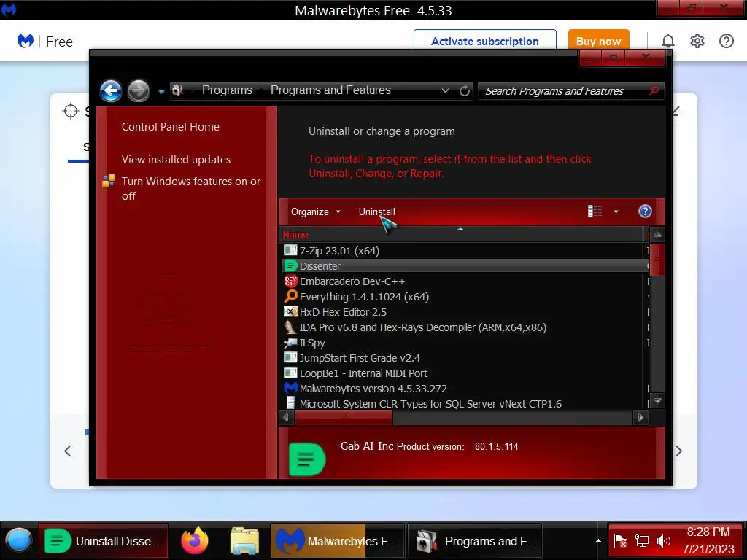Refresh the Programs and Features list
Screen dimensions: 747x560
465,90
